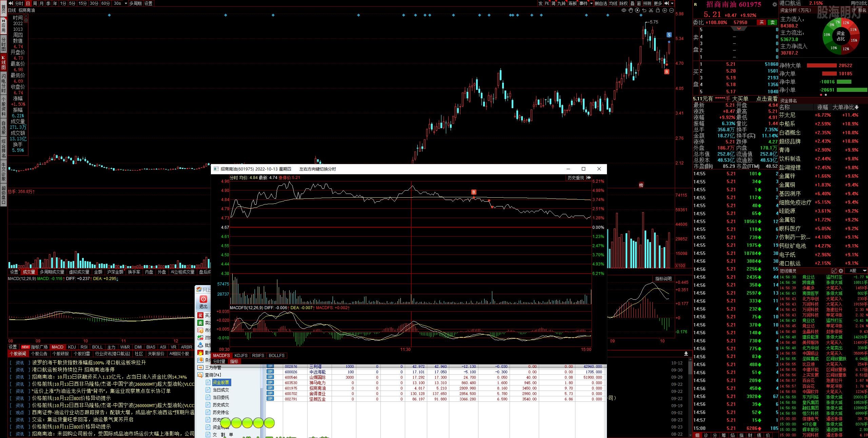Select the MACDFS indicator tab in the intraday window
This screenshot has width=868, height=438.
[x=221, y=355]
